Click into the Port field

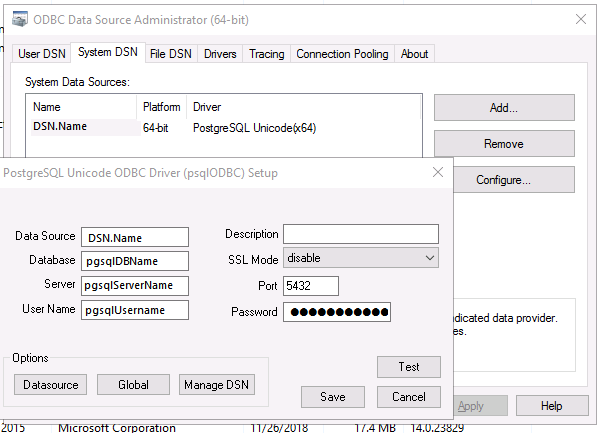[x=310, y=286]
